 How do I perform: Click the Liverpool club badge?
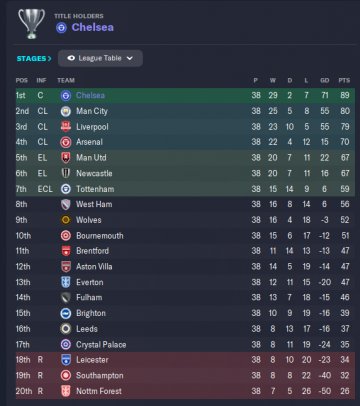pyautogui.click(x=66, y=127)
